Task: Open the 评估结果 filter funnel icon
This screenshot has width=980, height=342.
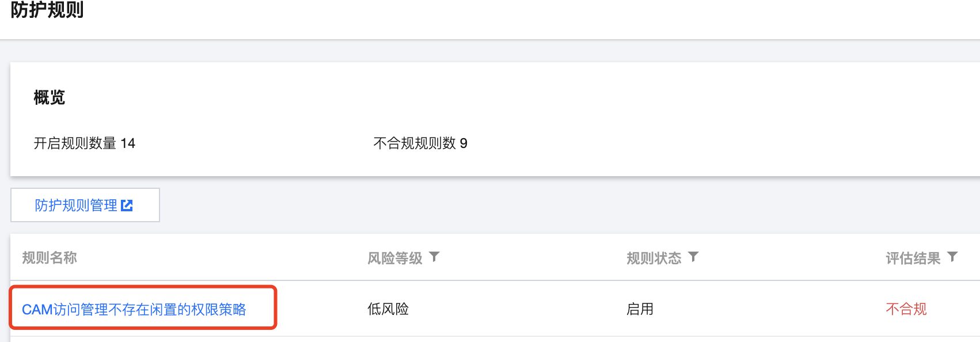Action: pyautogui.click(x=952, y=257)
